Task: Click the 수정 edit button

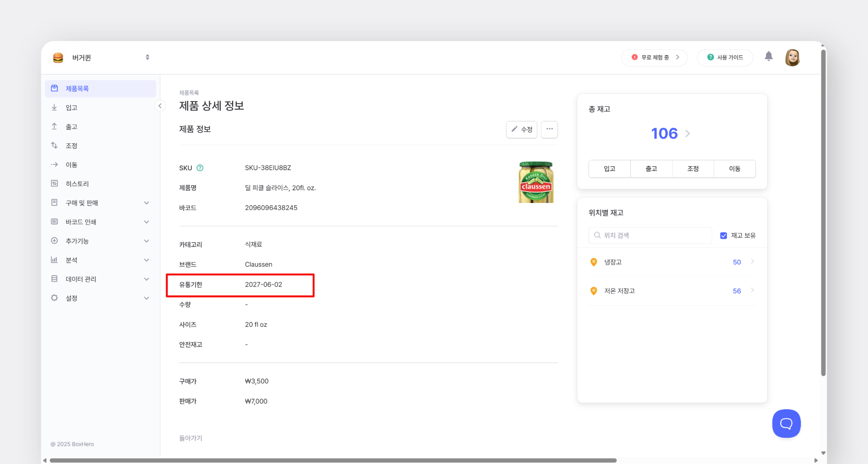Action: tap(521, 129)
